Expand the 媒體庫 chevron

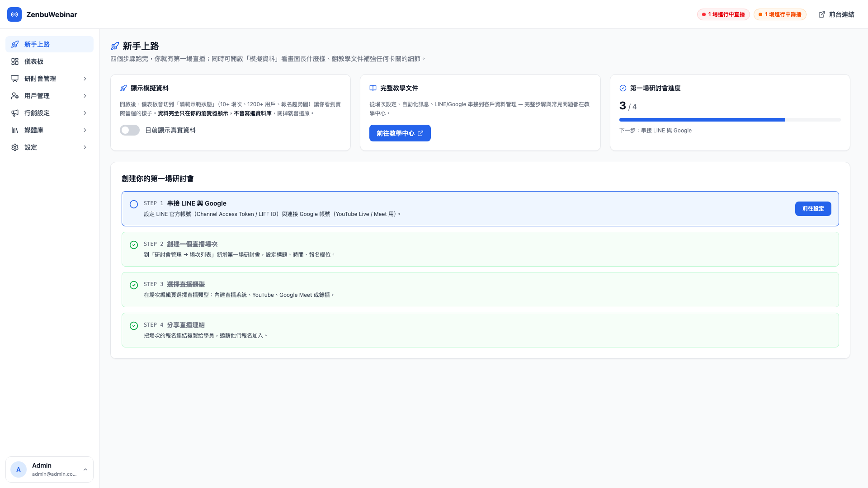coord(85,130)
